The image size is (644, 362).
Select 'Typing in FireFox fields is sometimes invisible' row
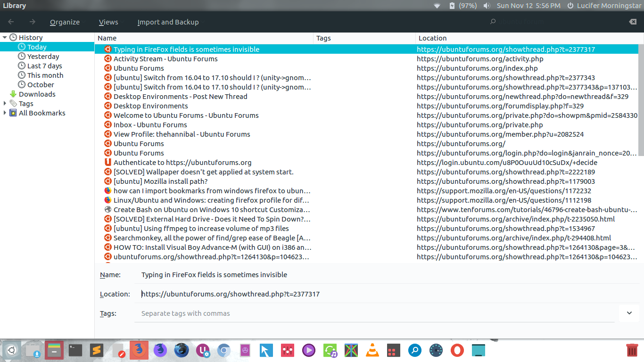(366, 49)
